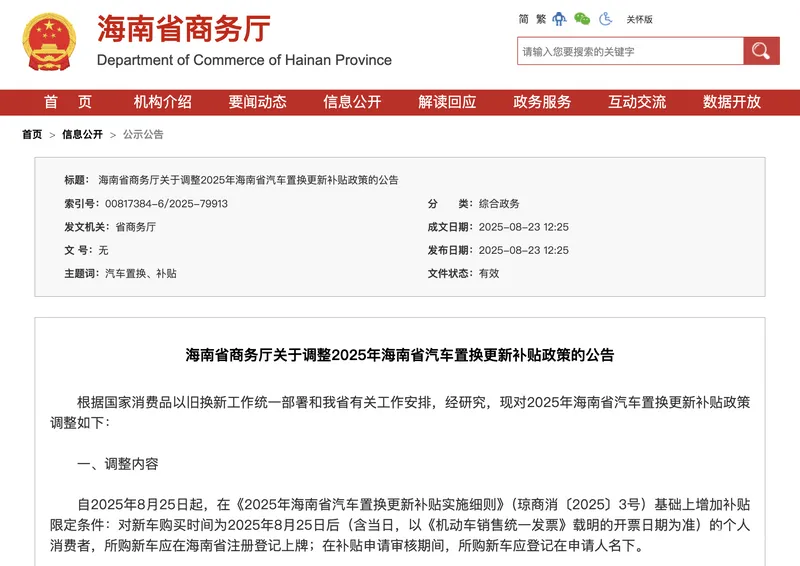Open the 互动交流 navigation item
The height and width of the screenshot is (566, 800).
(637, 102)
